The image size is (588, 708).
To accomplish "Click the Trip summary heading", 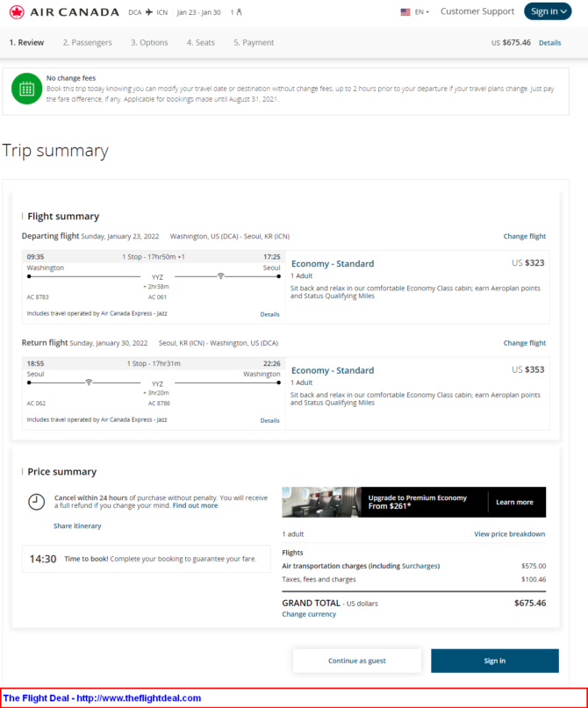I will pyautogui.click(x=55, y=151).
